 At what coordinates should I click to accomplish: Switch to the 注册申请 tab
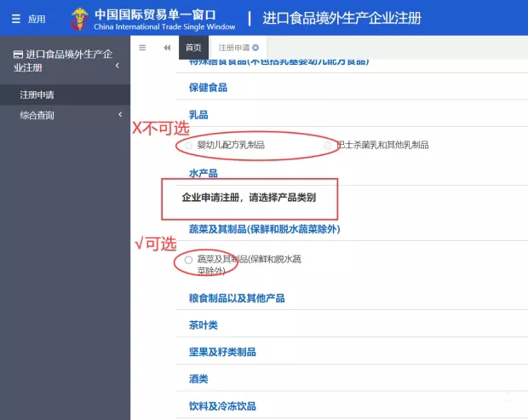(233, 48)
